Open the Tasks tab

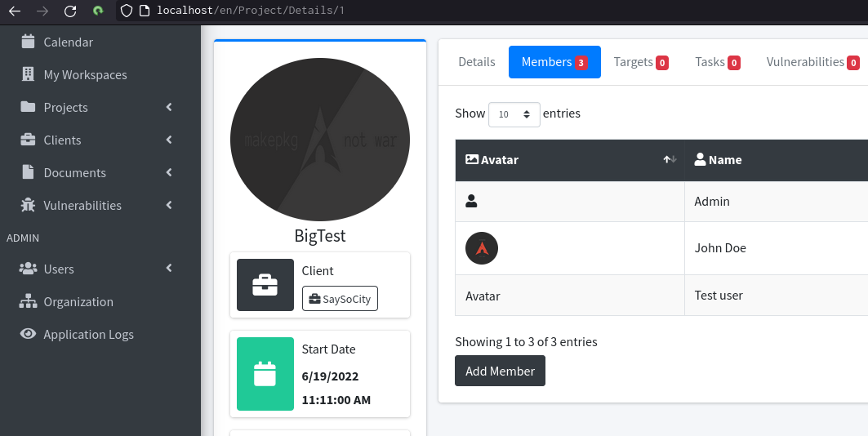[718, 62]
